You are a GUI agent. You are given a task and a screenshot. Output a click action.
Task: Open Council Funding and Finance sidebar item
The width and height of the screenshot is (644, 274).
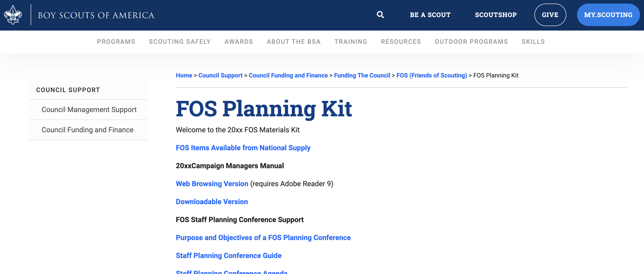click(88, 130)
